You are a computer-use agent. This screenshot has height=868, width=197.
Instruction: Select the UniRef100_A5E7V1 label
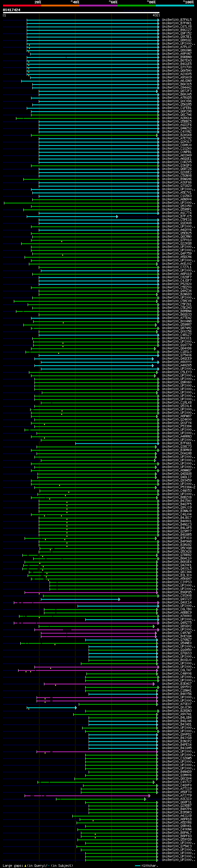click(x=177, y=193)
